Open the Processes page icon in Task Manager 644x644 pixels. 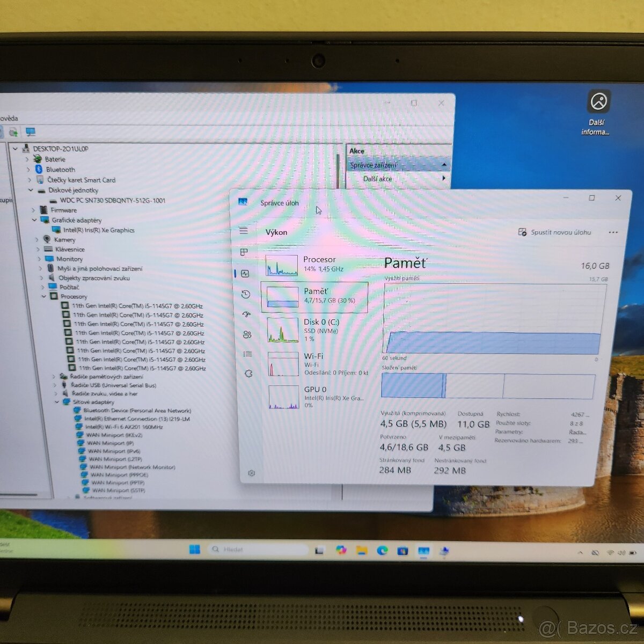244,252
